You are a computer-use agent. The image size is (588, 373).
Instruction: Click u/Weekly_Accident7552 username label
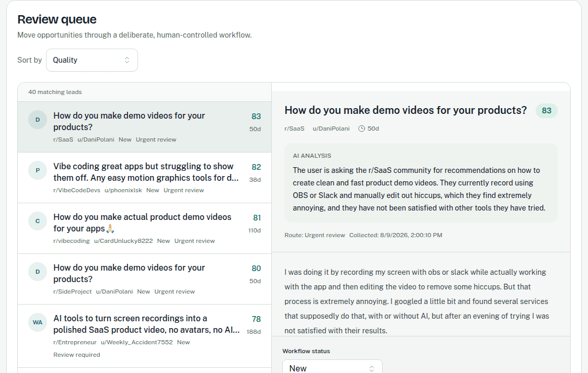coord(136,342)
